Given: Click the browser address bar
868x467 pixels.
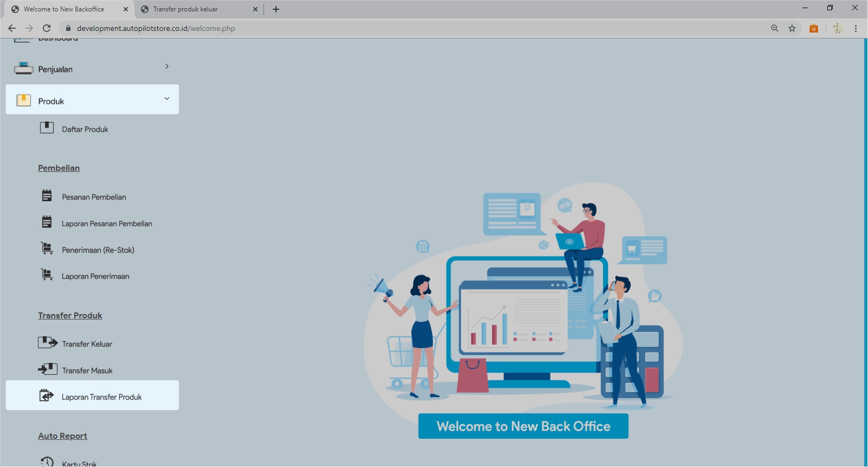Looking at the screenshot, I should (380, 28).
